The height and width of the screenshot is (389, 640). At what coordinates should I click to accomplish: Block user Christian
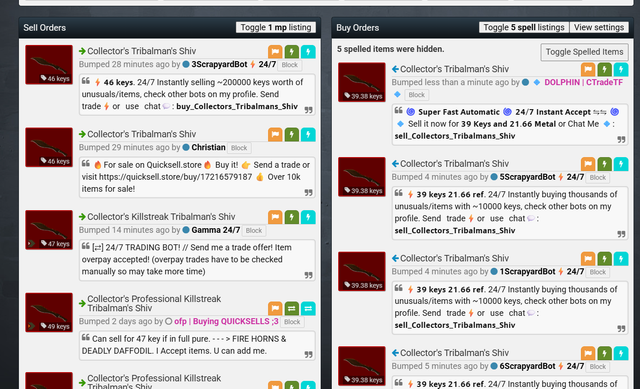239,148
